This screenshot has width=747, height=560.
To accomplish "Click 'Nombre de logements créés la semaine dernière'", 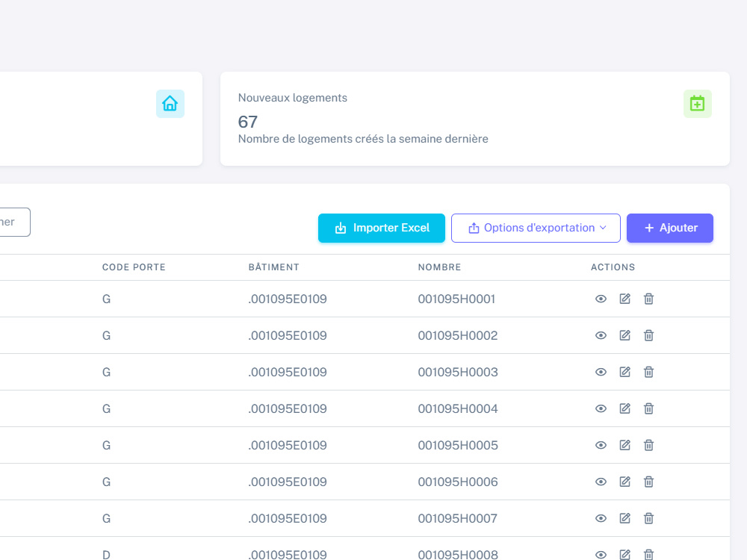I will (363, 139).
